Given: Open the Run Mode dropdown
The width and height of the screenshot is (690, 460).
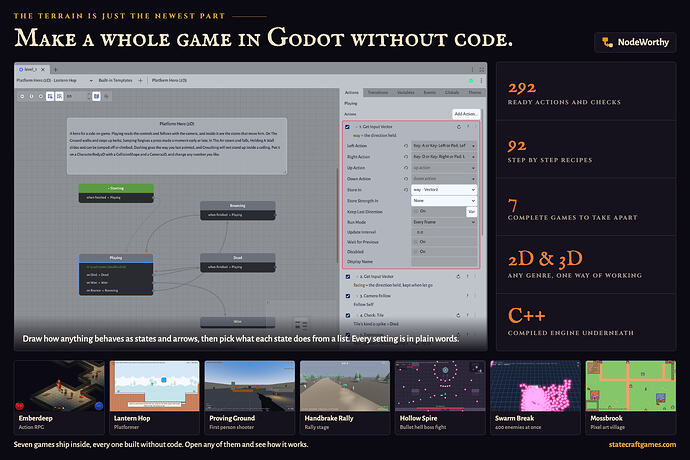Looking at the screenshot, I should (x=444, y=222).
